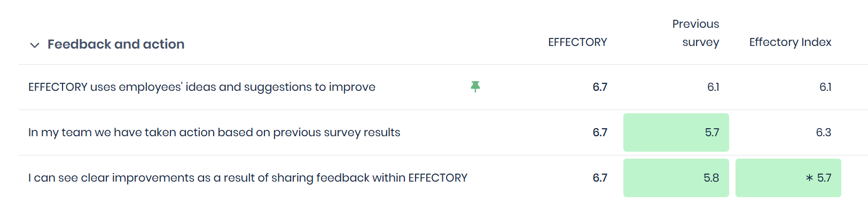The width and height of the screenshot is (868, 219).
Task: Click the highlighted 5.8 previous survey cell
Action: (x=676, y=178)
